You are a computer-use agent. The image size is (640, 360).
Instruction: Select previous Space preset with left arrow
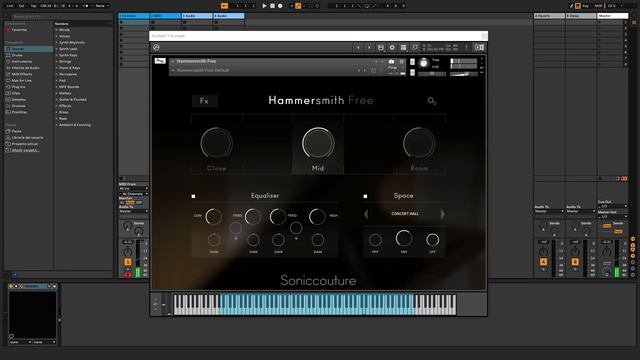click(366, 214)
